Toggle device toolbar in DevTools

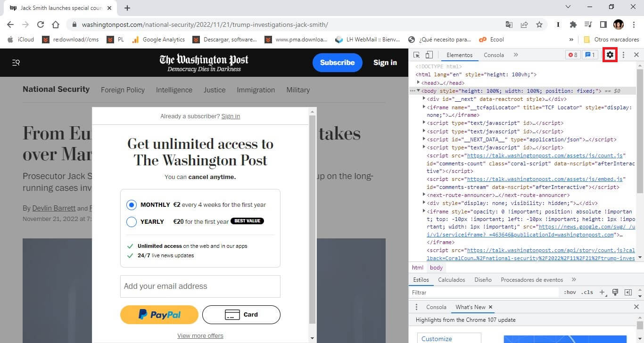[429, 55]
